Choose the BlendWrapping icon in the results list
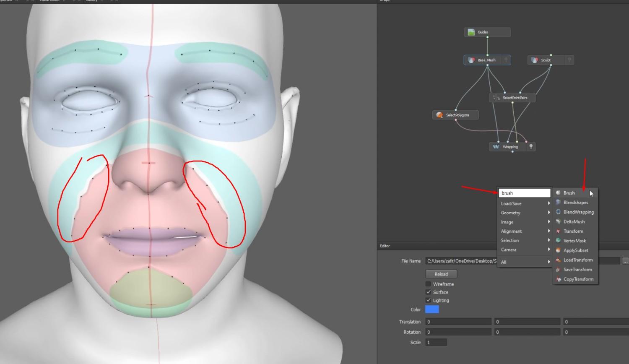The image size is (629, 364). pyautogui.click(x=558, y=212)
